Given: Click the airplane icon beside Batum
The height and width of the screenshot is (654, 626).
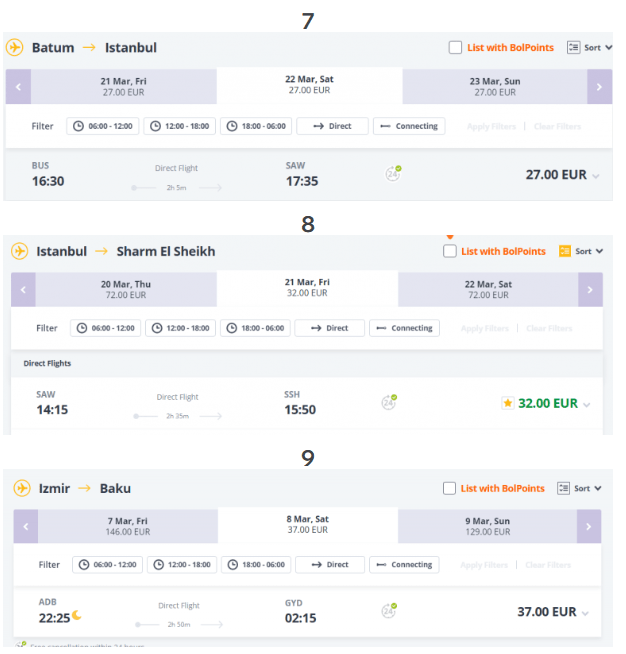Looking at the screenshot, I should coord(15,47).
